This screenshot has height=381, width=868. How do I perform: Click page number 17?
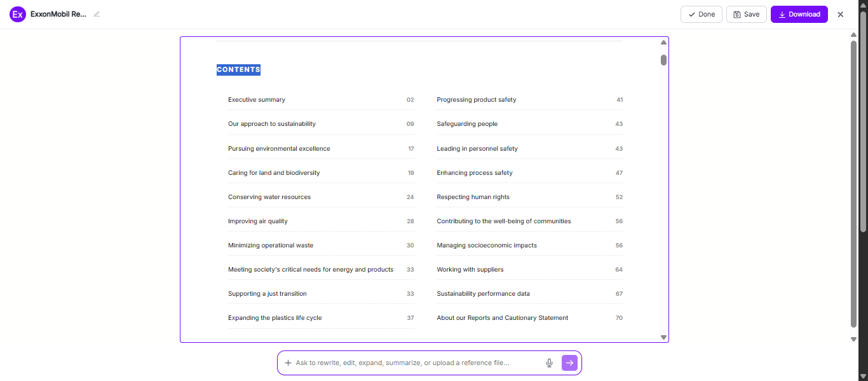[x=411, y=149]
